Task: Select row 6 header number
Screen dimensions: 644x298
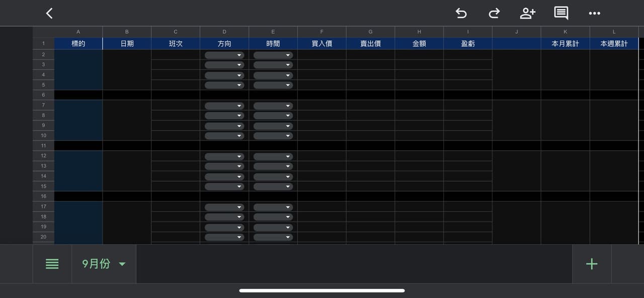Action: point(44,95)
